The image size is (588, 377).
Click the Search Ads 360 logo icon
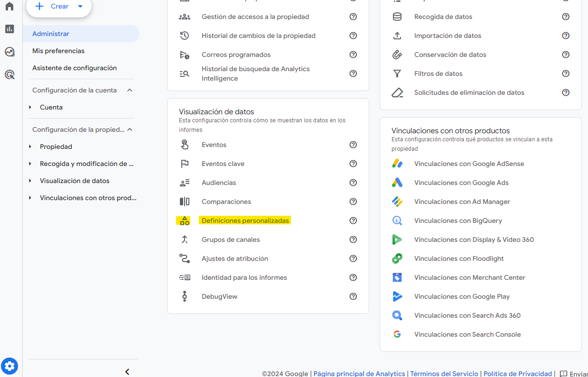coord(397,315)
